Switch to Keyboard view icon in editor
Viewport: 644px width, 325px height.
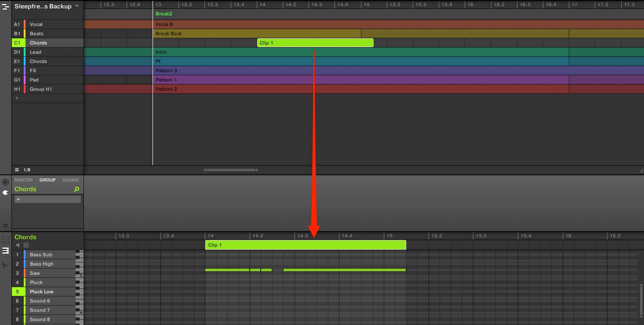pos(5,250)
